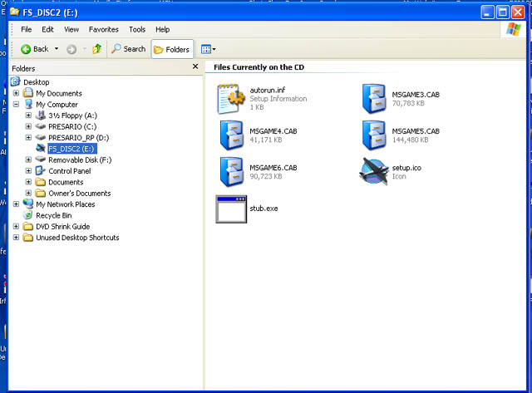Go up one folder level
The width and height of the screenshot is (532, 393).
pos(97,49)
